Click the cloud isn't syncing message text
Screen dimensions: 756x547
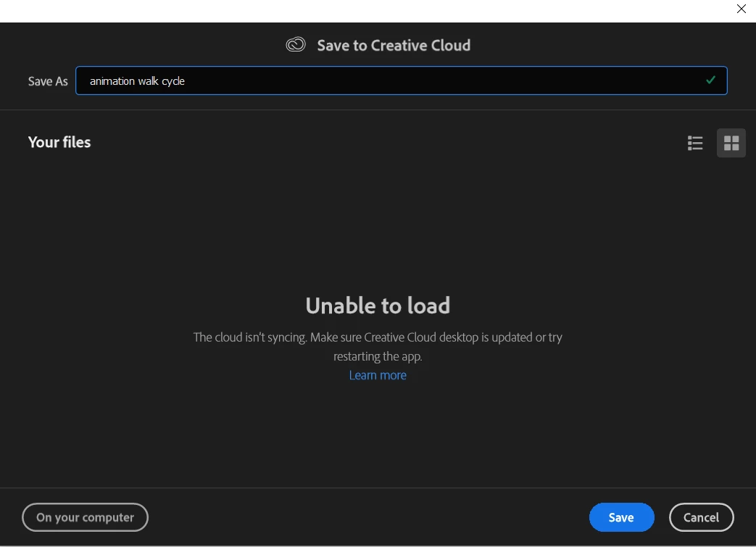pyautogui.click(x=378, y=337)
